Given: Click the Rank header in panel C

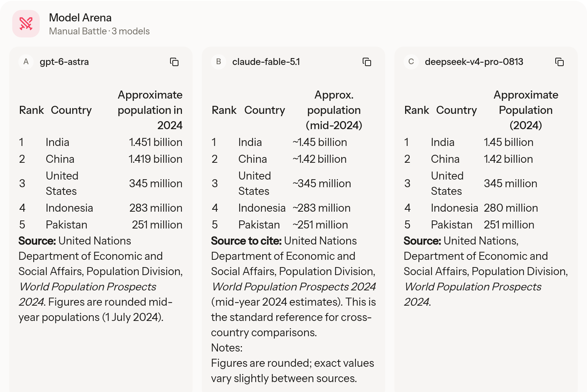Looking at the screenshot, I should [417, 110].
